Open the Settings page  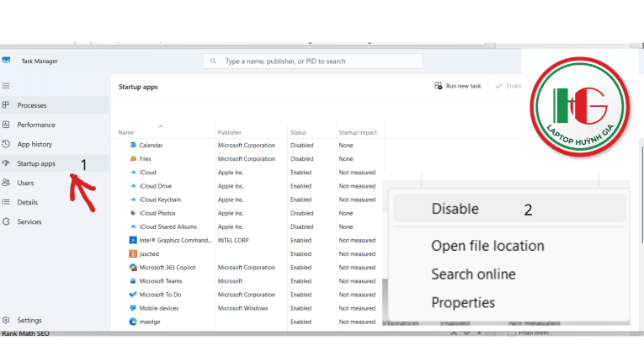point(54,320)
